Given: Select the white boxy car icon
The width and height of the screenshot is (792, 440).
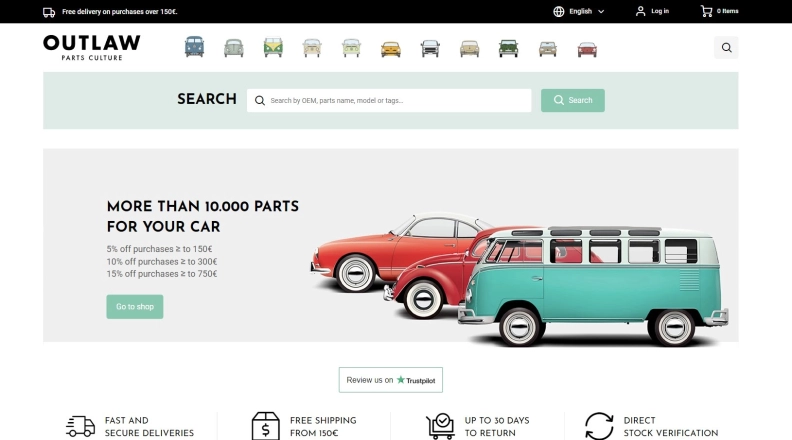Looking at the screenshot, I should point(430,48).
